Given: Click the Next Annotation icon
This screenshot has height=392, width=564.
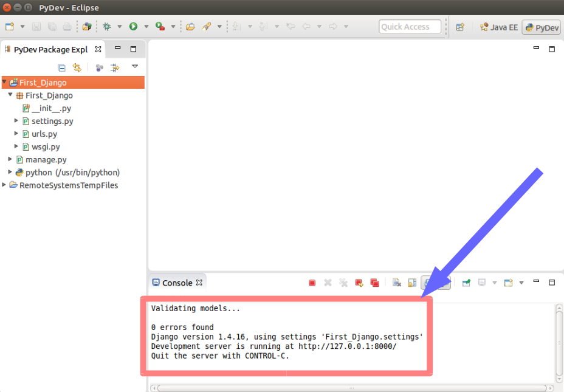Looking at the screenshot, I should [x=236, y=27].
